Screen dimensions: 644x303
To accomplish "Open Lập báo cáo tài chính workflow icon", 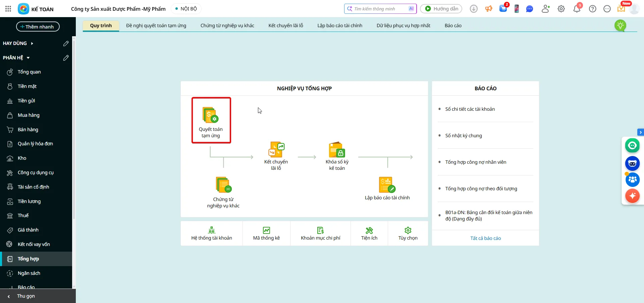I will click(x=387, y=185).
